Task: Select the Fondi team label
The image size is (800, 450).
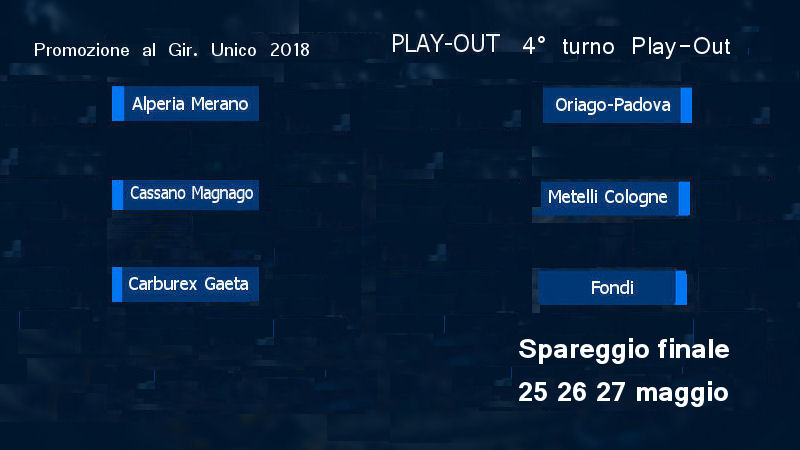Action: point(612,288)
